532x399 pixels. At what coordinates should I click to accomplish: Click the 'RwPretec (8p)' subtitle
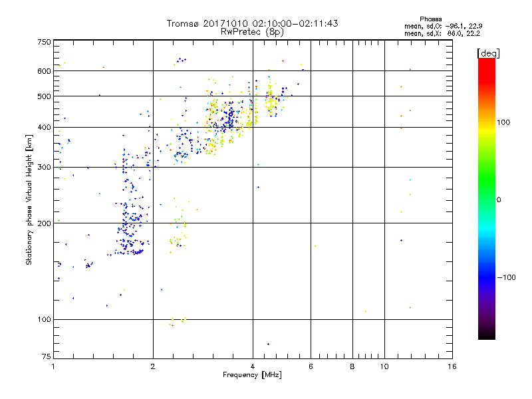click(x=252, y=32)
